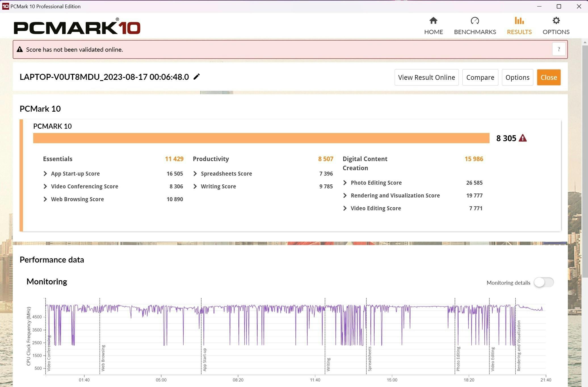Click the Home house icon
Image resolution: width=588 pixels, height=387 pixels.
(x=433, y=20)
